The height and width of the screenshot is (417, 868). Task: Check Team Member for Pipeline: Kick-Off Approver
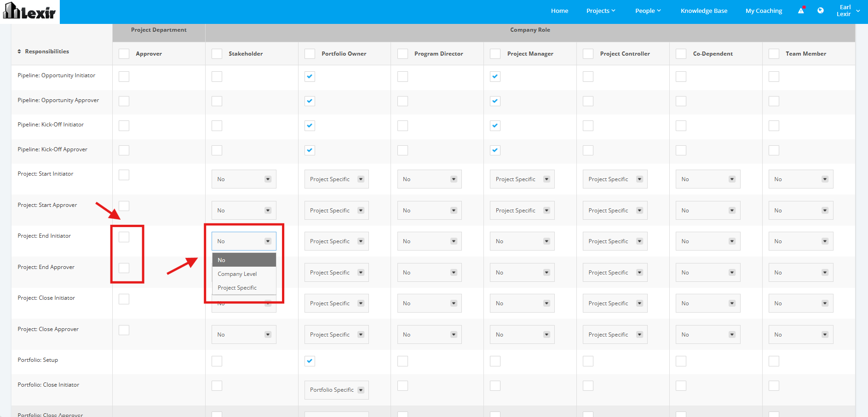[774, 150]
